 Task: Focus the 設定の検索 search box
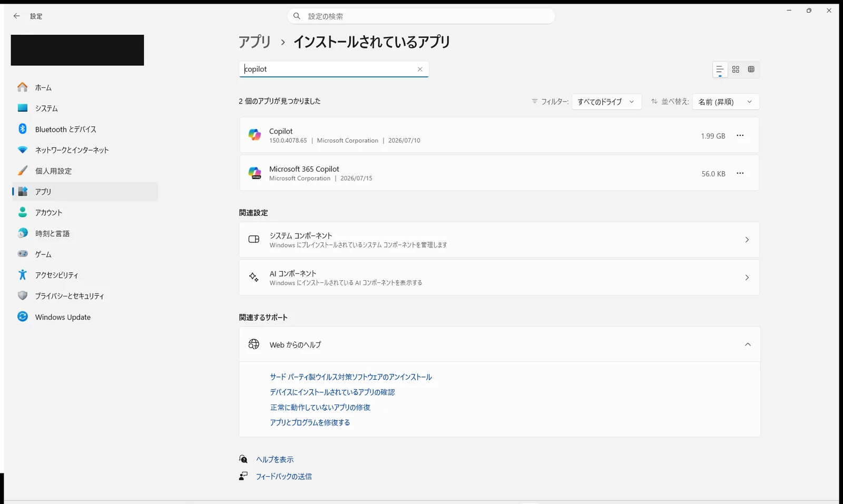coord(421,16)
